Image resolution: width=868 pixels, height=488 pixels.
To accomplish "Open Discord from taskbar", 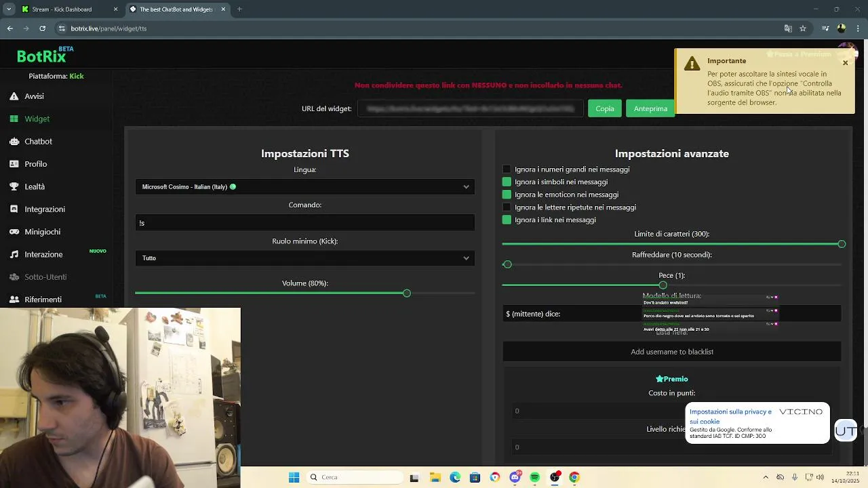I will [515, 477].
